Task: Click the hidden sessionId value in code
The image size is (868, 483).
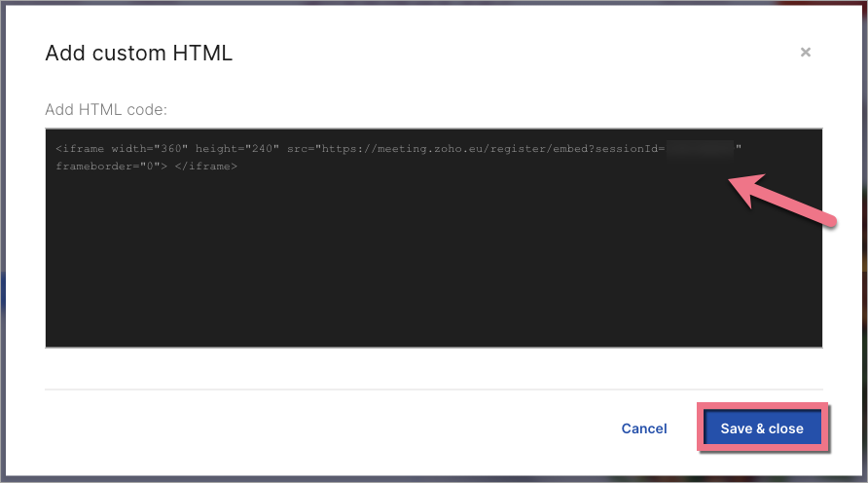Action: pyautogui.click(x=700, y=148)
